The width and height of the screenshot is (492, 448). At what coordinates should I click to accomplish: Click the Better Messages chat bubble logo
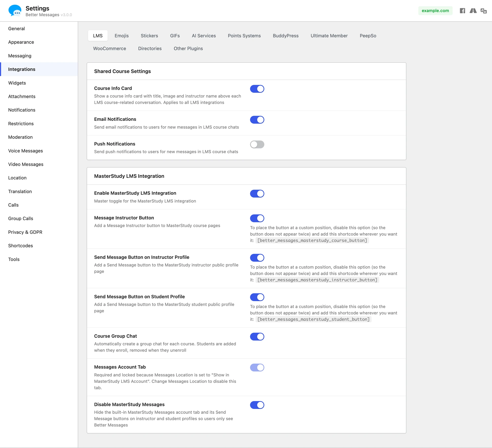(x=15, y=11)
